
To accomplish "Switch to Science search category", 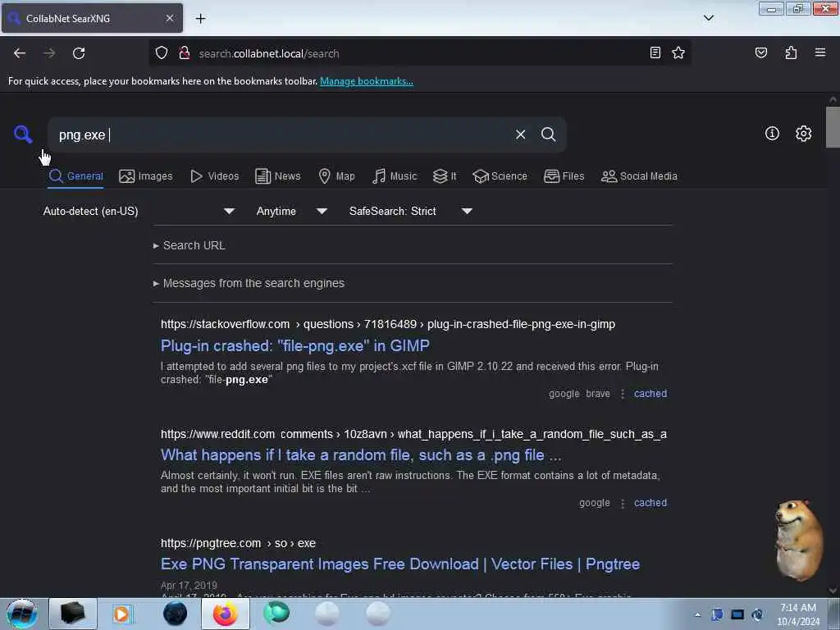I will tap(500, 176).
